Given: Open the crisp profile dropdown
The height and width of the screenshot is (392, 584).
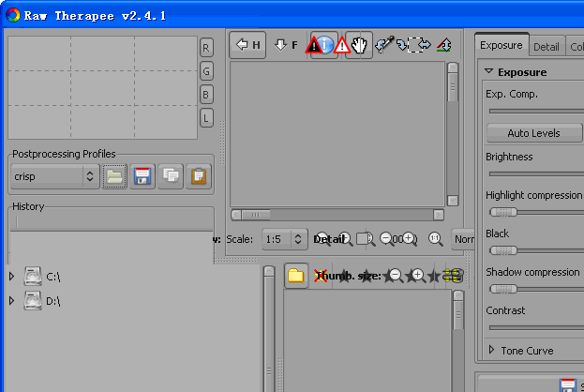Looking at the screenshot, I should pos(53,175).
